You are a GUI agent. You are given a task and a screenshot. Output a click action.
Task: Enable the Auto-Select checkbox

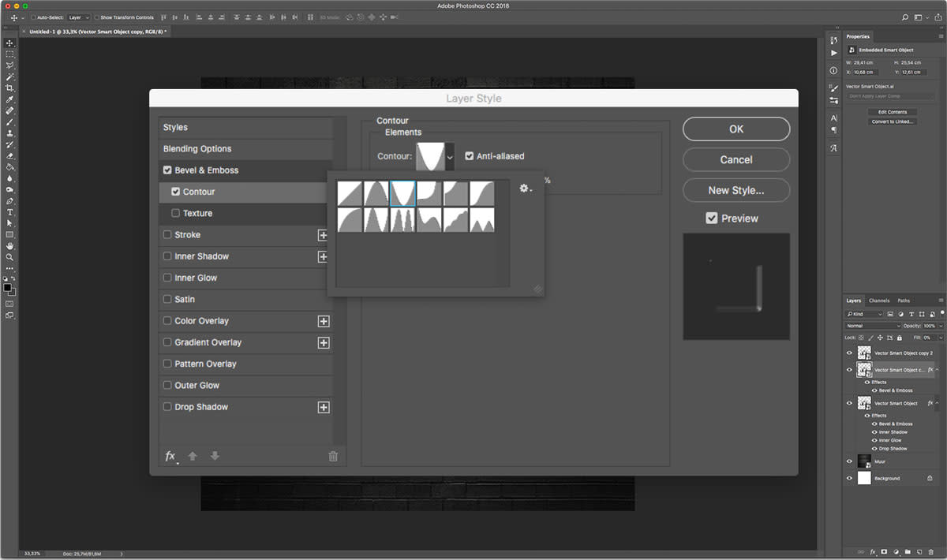(34, 17)
